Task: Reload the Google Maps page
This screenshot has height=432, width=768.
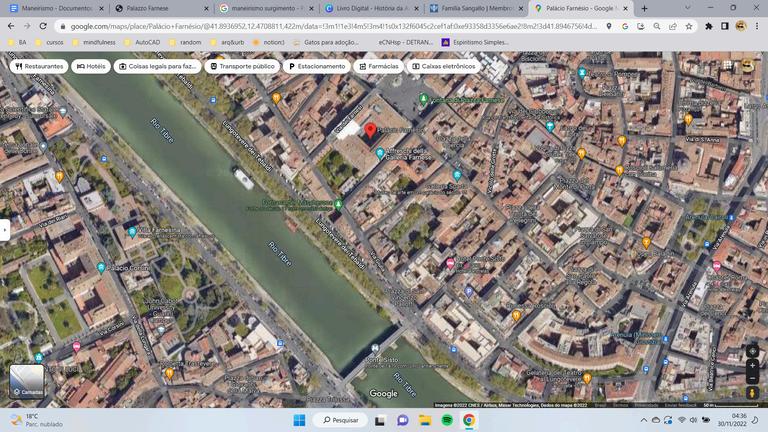Action: click(x=43, y=26)
